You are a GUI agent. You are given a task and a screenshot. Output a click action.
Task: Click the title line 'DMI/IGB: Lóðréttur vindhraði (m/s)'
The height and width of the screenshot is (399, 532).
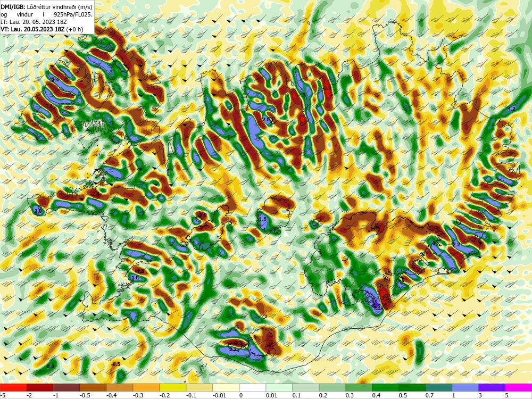pyautogui.click(x=46, y=7)
